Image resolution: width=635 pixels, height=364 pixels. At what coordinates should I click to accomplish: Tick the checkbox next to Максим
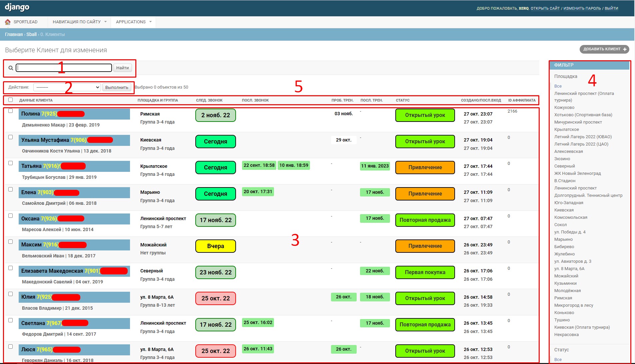point(11,242)
